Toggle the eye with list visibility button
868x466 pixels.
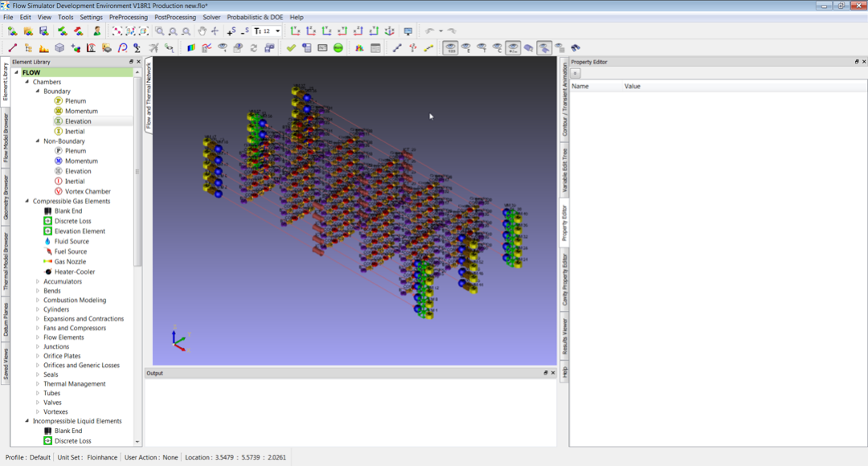[x=559, y=48]
